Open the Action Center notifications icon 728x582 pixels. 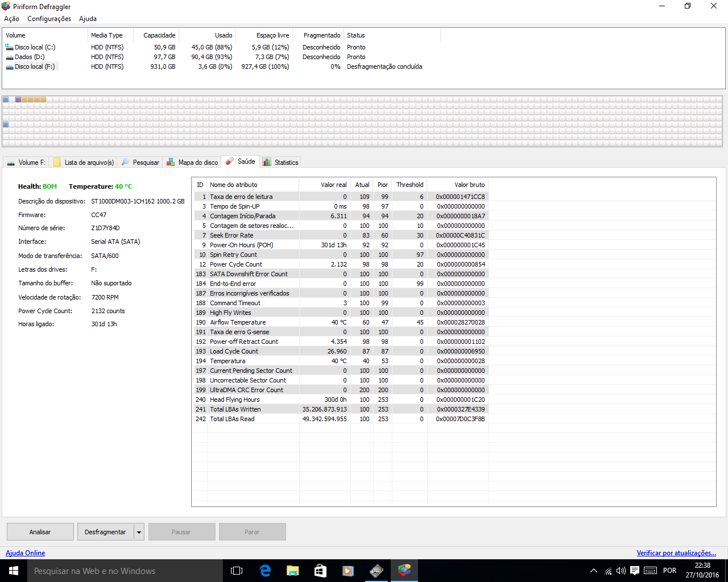(x=635, y=571)
